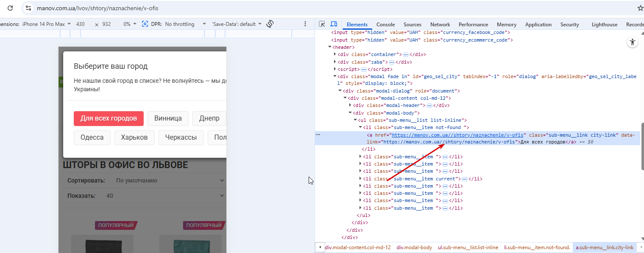Open the Показать 40 dropdown
The height and width of the screenshot is (253, 644).
pyautogui.click(x=145, y=196)
